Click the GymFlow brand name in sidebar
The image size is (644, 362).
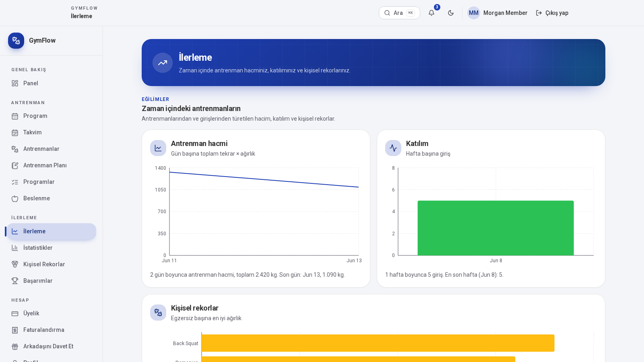[42, 41]
